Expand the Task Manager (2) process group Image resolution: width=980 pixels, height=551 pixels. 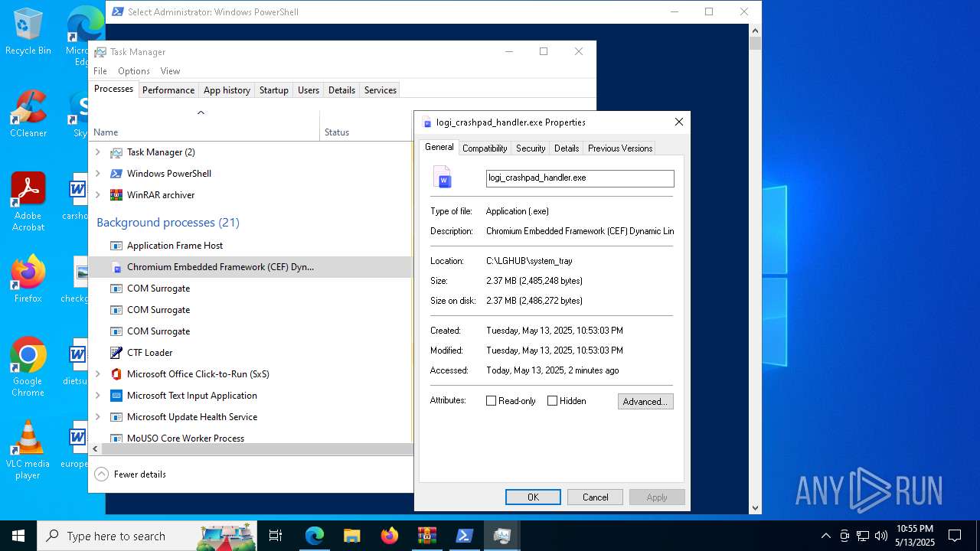coord(98,152)
